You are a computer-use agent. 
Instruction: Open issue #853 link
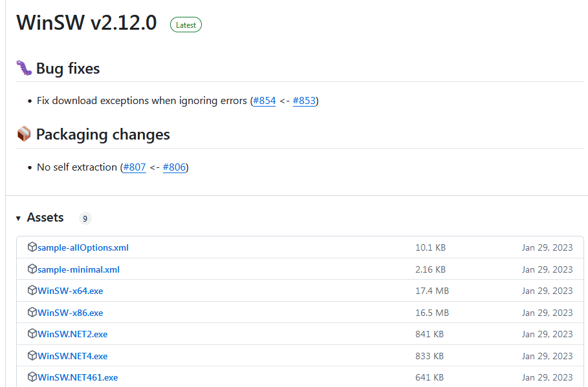304,101
